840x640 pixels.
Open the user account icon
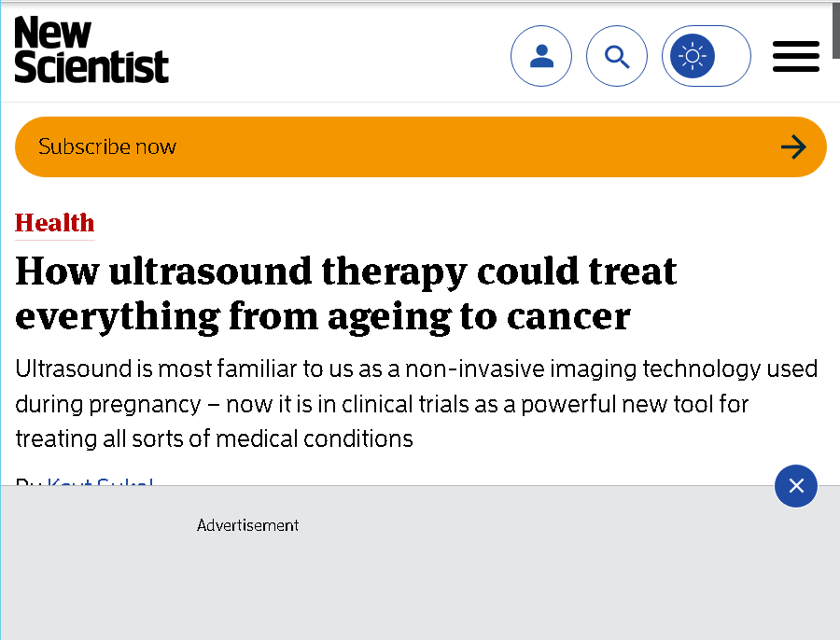(541, 56)
